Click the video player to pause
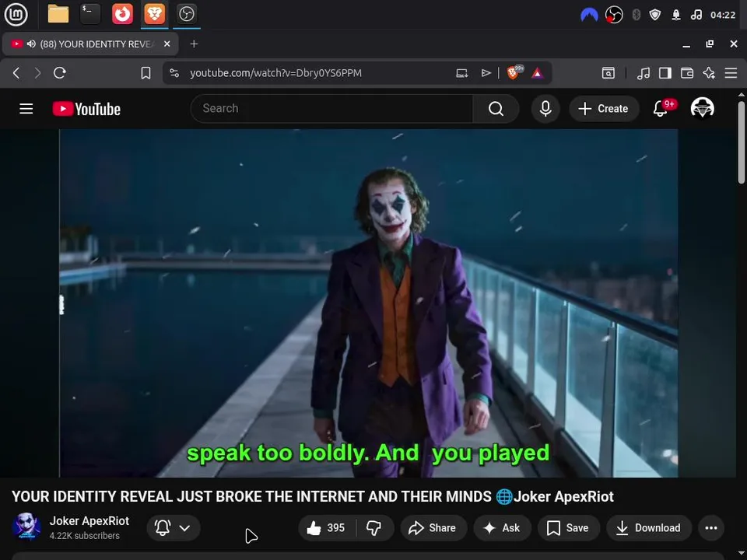 (368, 303)
